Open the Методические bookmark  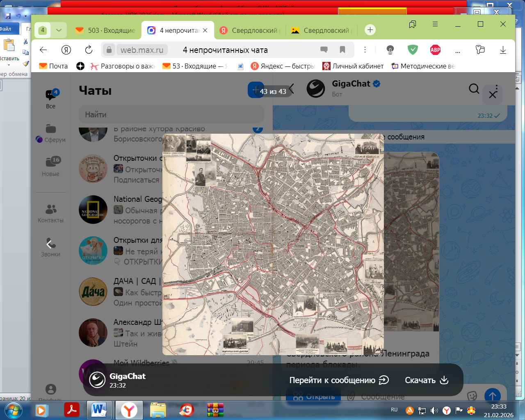tap(423, 66)
